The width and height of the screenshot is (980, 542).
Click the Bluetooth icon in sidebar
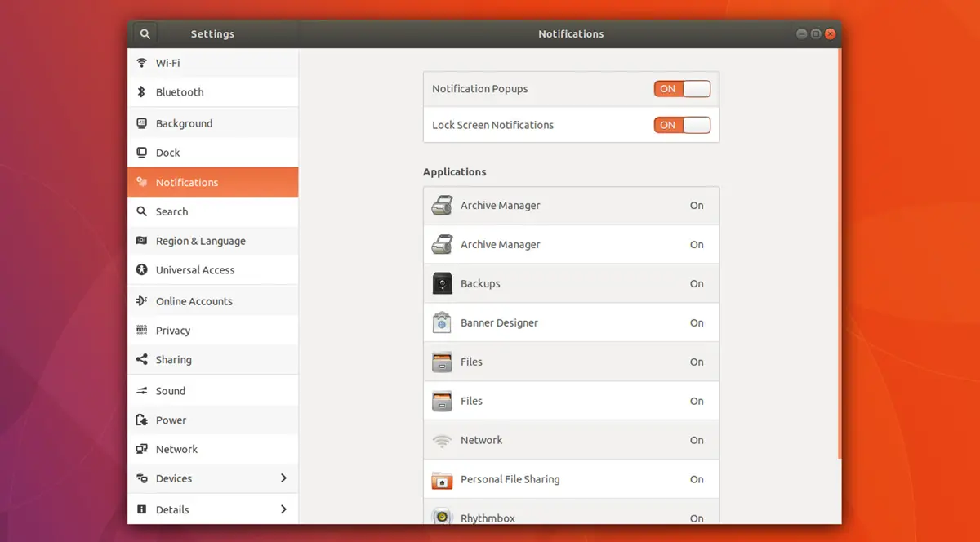pyautogui.click(x=141, y=92)
